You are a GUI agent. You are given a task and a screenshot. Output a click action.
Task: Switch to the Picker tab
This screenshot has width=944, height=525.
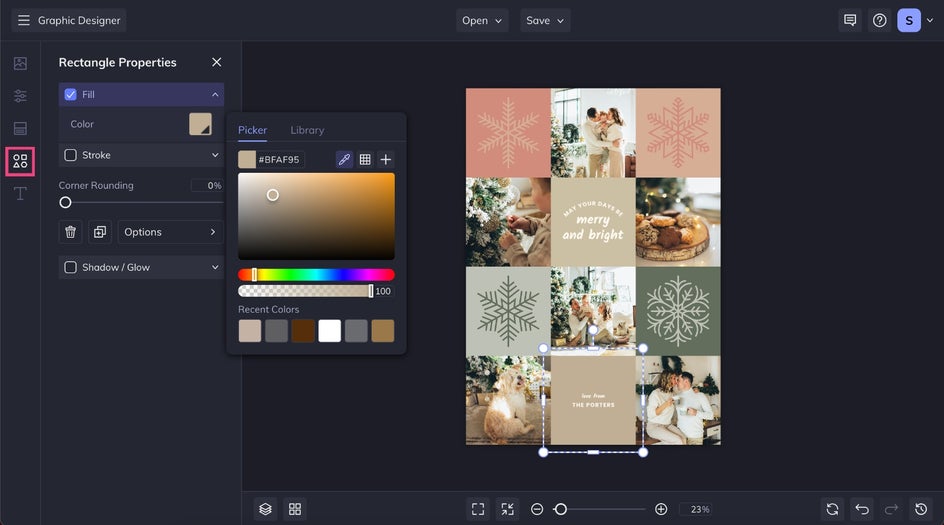[x=252, y=130]
